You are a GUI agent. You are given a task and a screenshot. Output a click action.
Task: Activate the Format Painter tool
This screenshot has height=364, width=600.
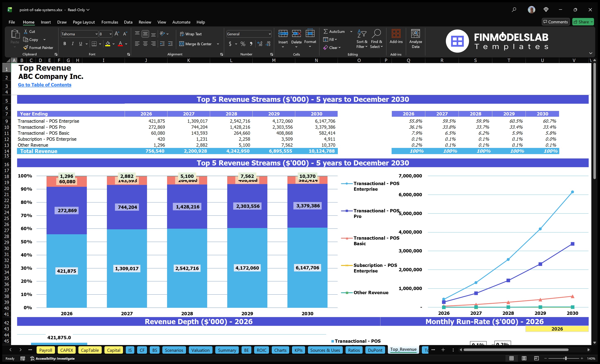(x=38, y=48)
